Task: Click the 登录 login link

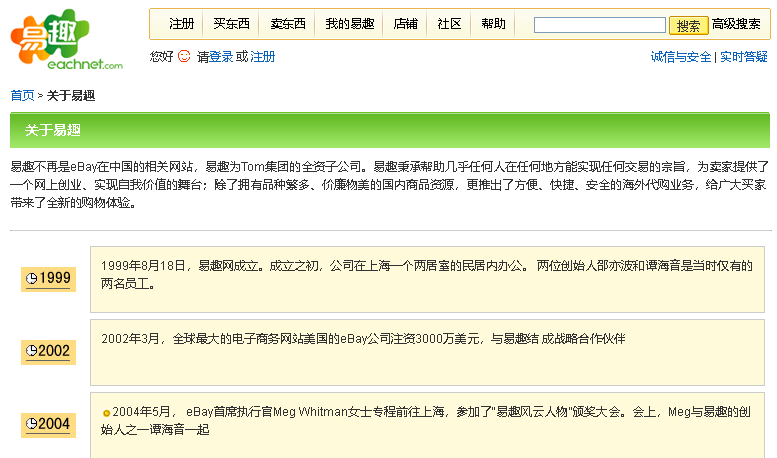Action: click(221, 57)
